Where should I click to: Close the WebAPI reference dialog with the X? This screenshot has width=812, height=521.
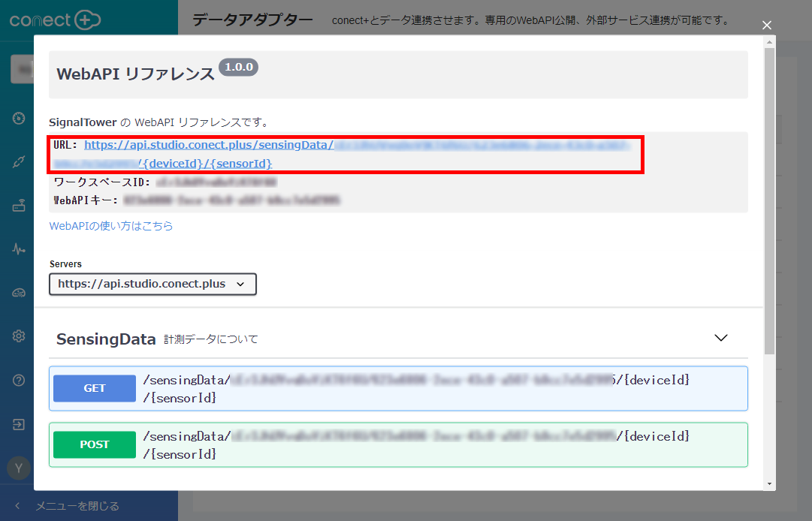coord(766,25)
